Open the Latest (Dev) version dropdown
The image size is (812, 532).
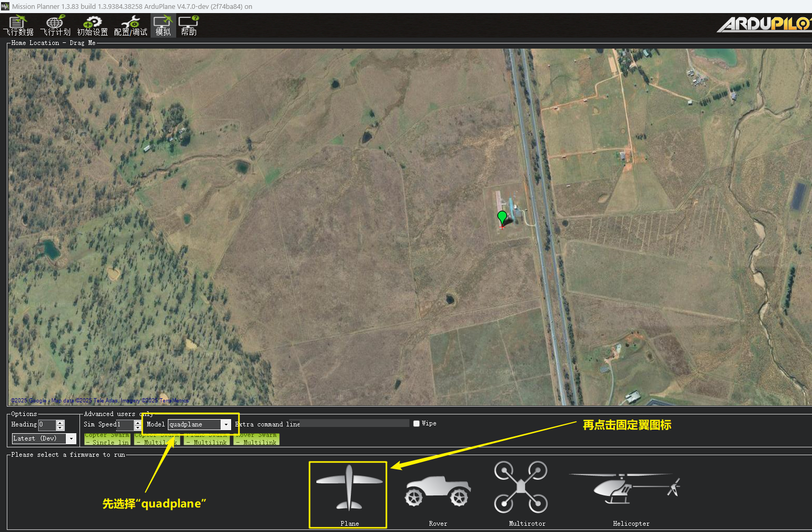(71, 439)
